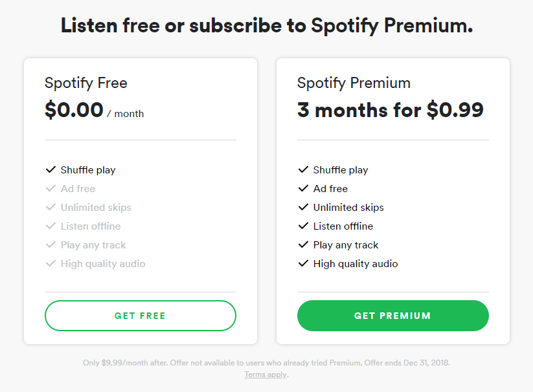This screenshot has height=392, width=533.
Task: Open the Terms apply link
Action: 266,375
